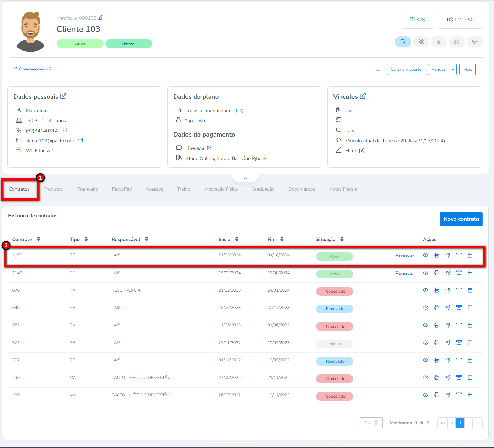494x448 pixels.
Task: Click print icon for contract 1198
Action: pos(437,255)
